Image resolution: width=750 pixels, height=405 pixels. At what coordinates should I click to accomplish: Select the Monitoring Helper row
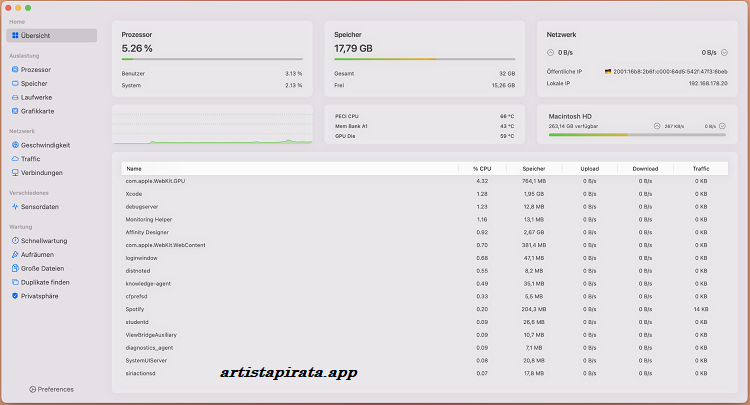click(x=425, y=219)
